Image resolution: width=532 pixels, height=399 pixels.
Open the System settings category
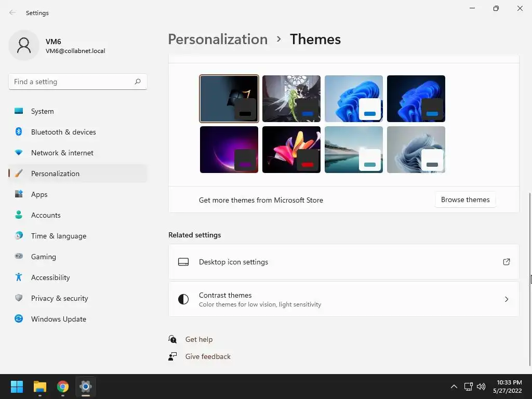[x=78, y=111]
